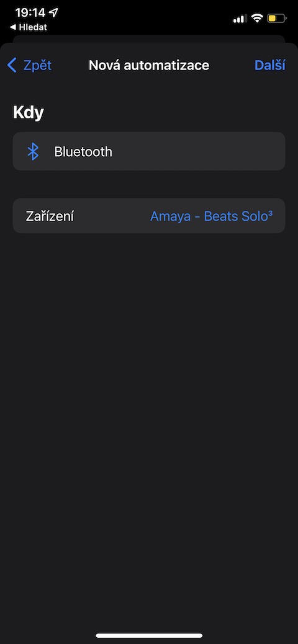
Task: Tap the yellow battery indicator icon
Action: [x=277, y=18]
